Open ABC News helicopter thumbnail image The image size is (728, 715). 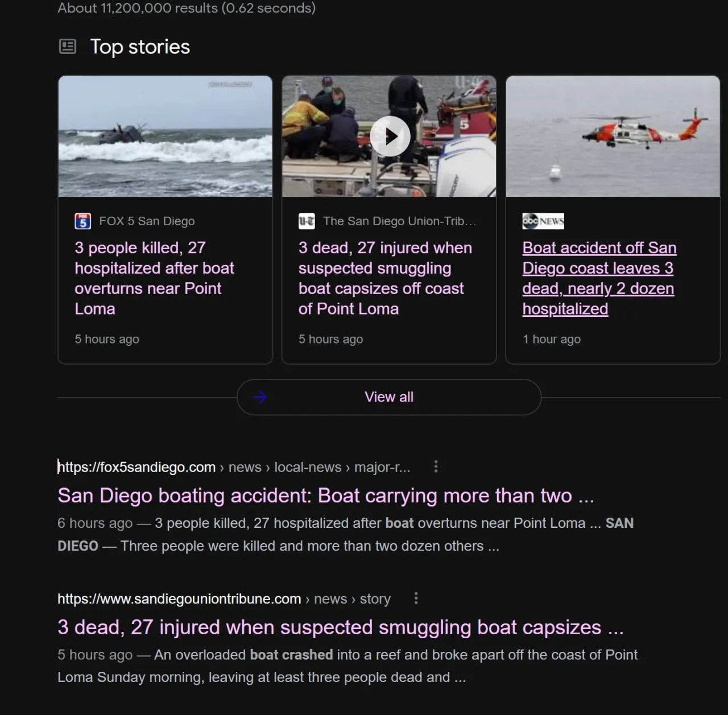613,137
